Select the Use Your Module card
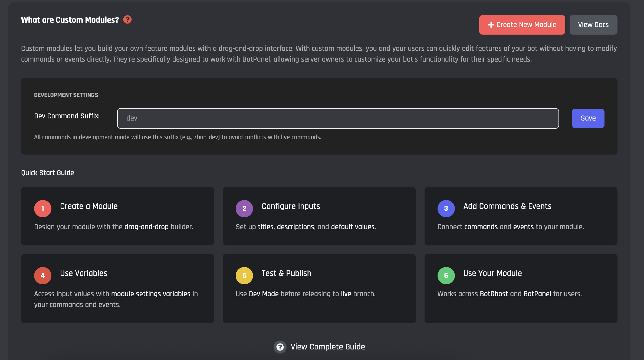Image resolution: width=644 pixels, height=360 pixels. pyautogui.click(x=521, y=288)
